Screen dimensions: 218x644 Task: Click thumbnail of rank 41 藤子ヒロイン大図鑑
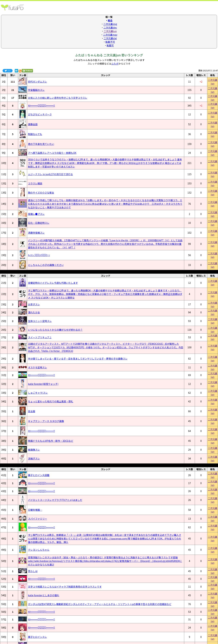coord(22,475)
